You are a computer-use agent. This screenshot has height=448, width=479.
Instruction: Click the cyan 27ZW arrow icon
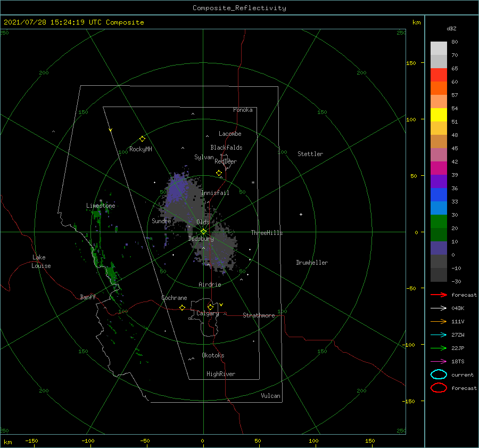[439, 335]
